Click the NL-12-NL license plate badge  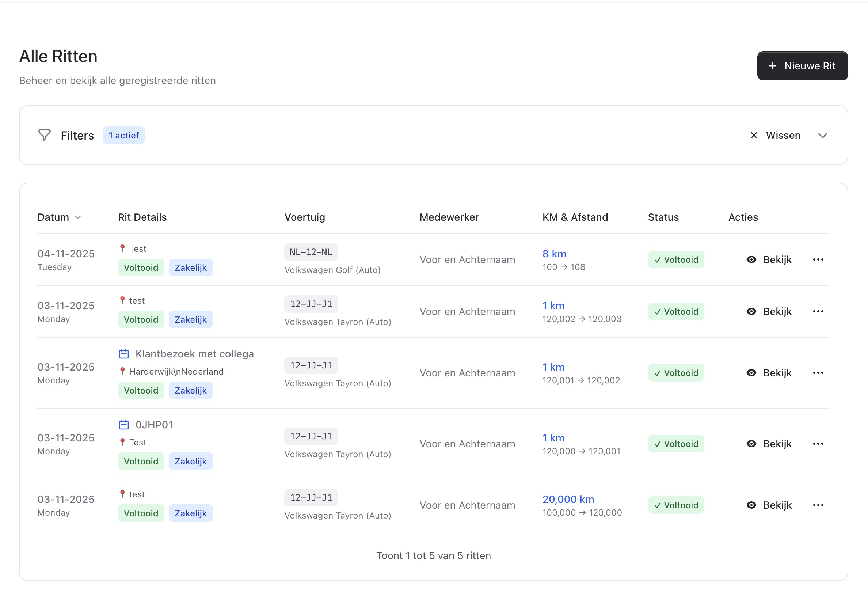tap(311, 252)
